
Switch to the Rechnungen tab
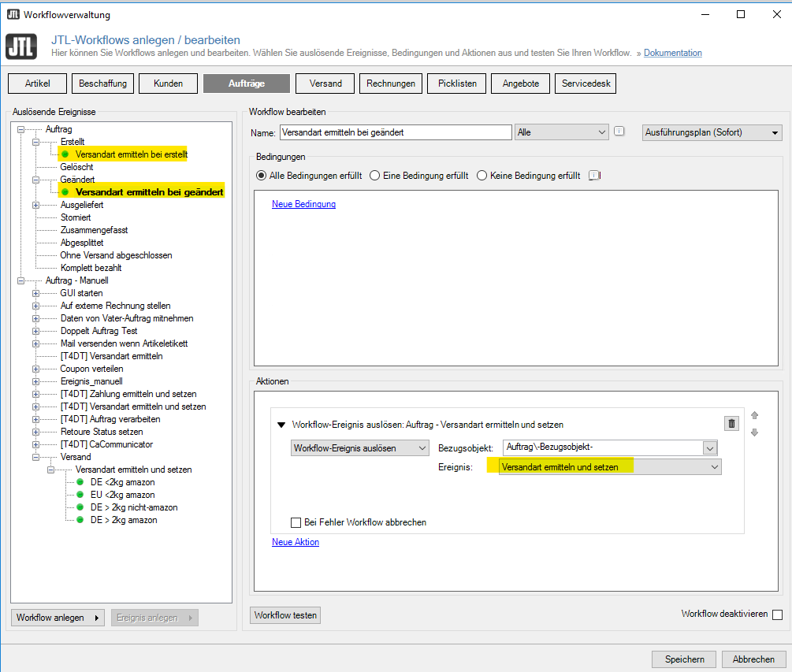[x=391, y=84]
